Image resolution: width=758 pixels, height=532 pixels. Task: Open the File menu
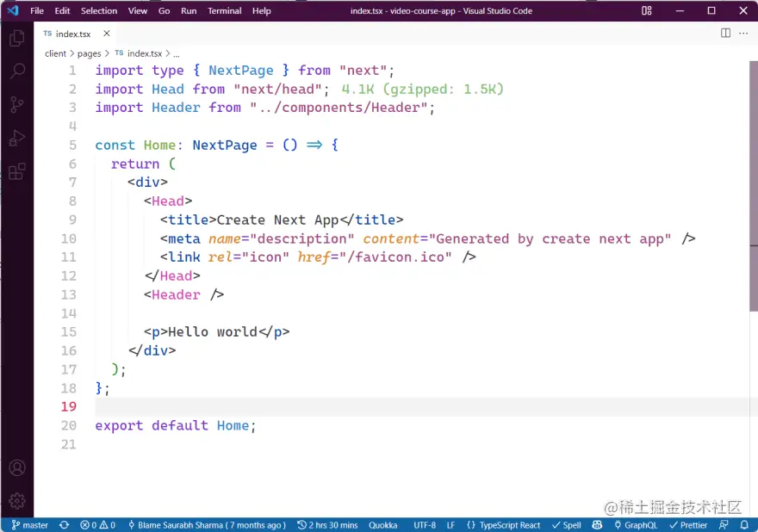point(37,10)
